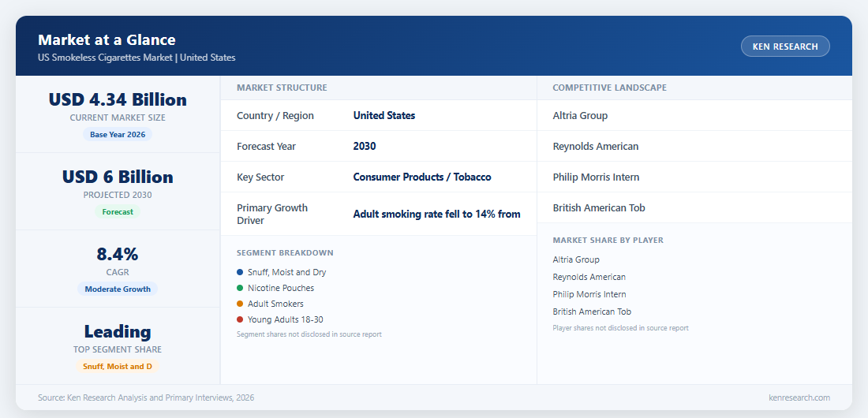
Task: Click British American Tob in Competitive Landscape list
Action: pyautogui.click(x=599, y=208)
